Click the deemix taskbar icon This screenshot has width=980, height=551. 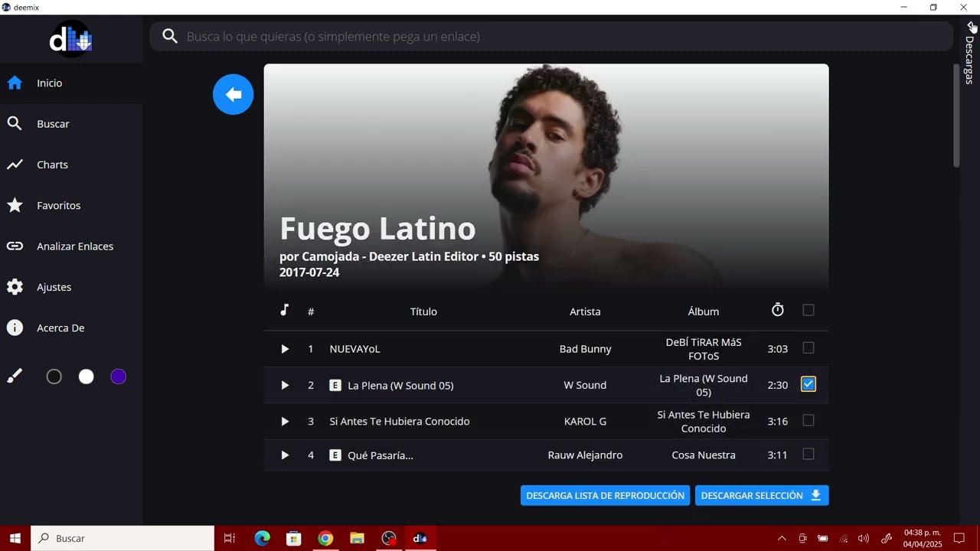tap(420, 538)
